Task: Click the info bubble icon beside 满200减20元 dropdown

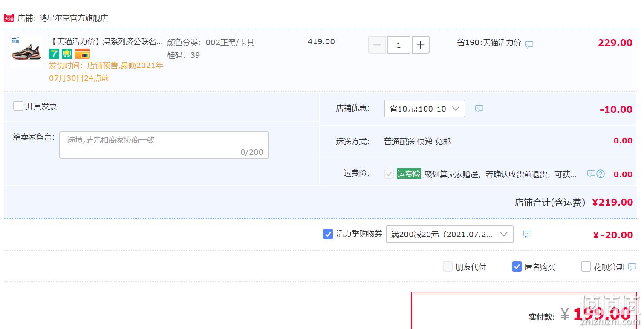Action: point(527,234)
